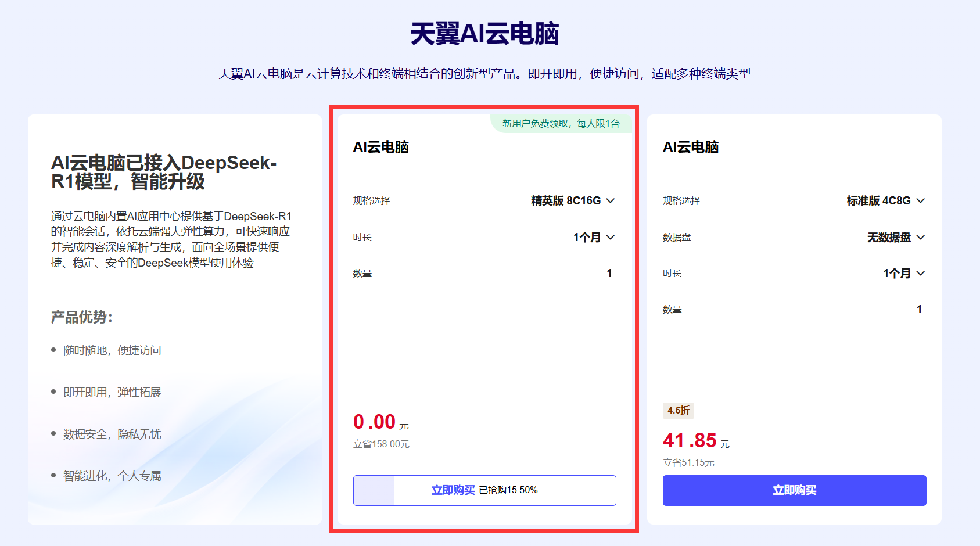The height and width of the screenshot is (546, 980).
Task: Select the 新用户免费领取,每人限1台 badge
Action: point(561,124)
